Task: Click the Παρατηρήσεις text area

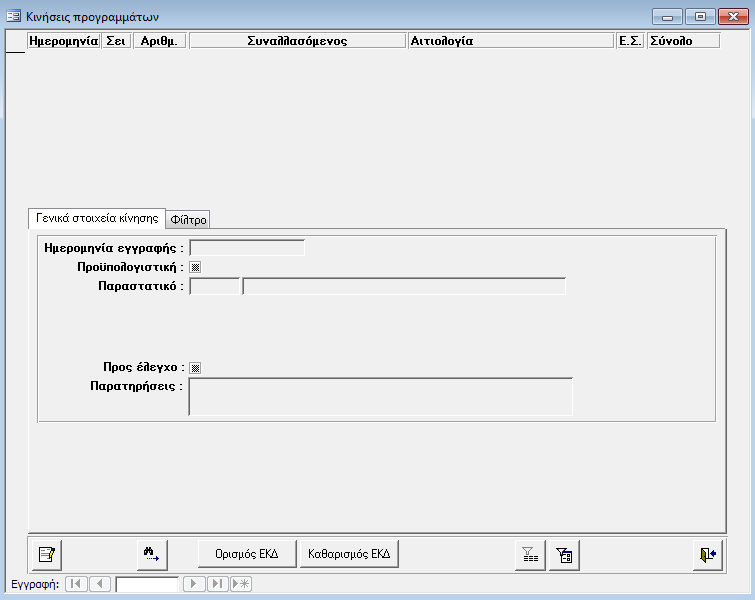Action: coord(380,395)
